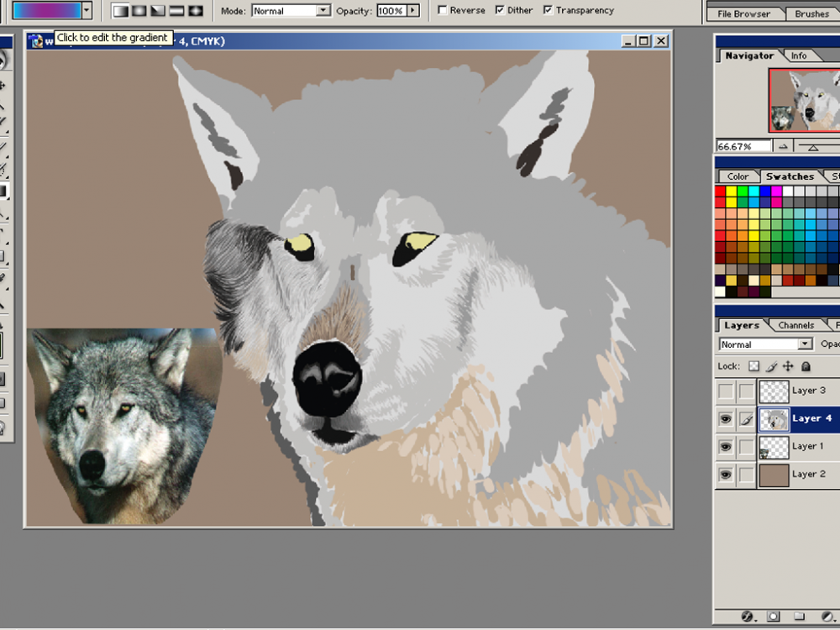Select the Diamond Gradient style icon
This screenshot has width=840, height=630.
coord(195,10)
